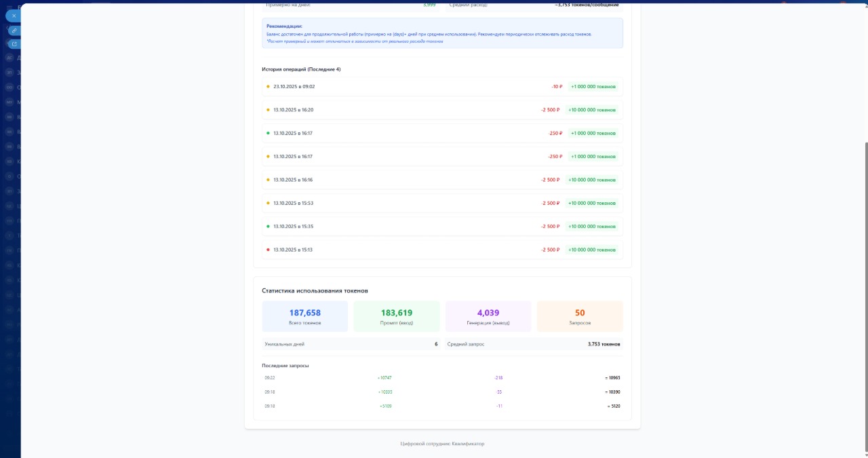Click the 50 Запросов card
This screenshot has height=458, width=868.
coord(580,316)
